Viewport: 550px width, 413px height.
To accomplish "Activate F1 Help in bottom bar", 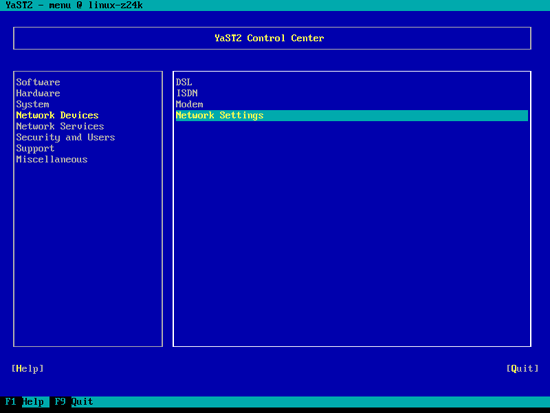I will click(24, 401).
